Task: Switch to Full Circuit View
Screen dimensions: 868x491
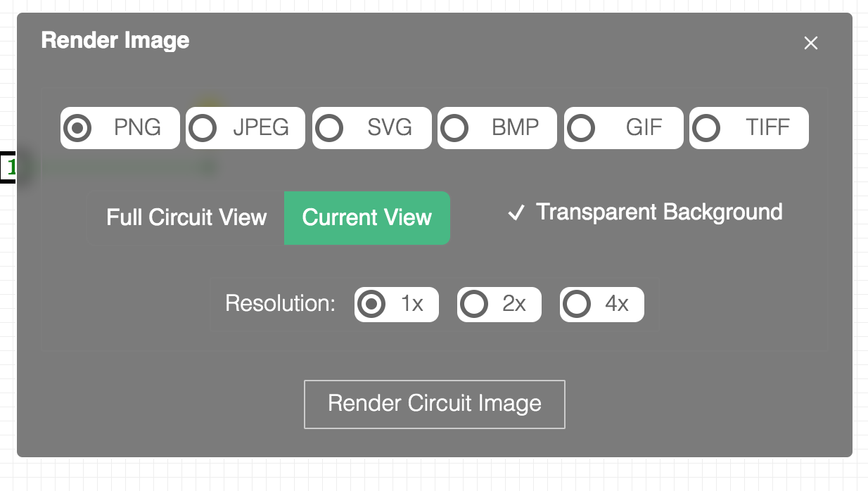Action: click(x=186, y=218)
